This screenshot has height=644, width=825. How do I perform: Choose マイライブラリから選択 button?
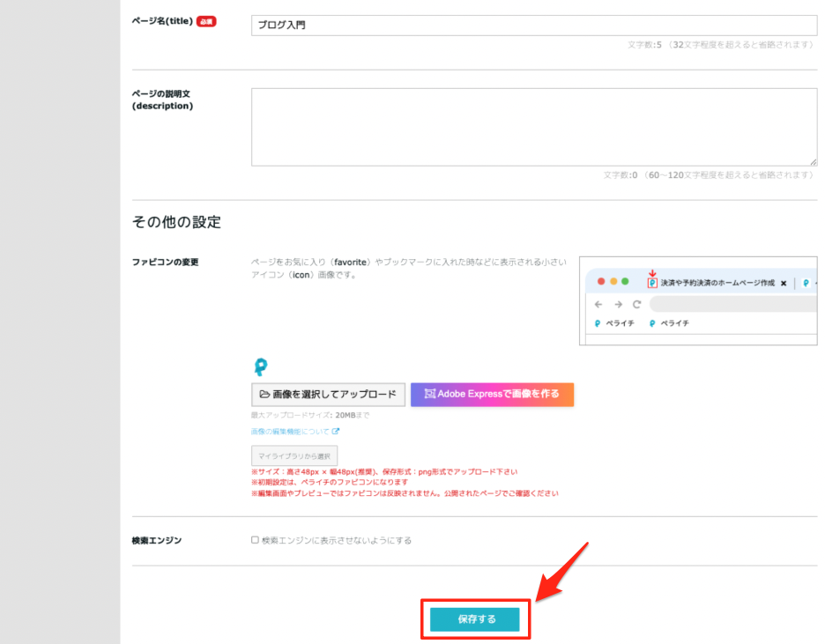[294, 455]
